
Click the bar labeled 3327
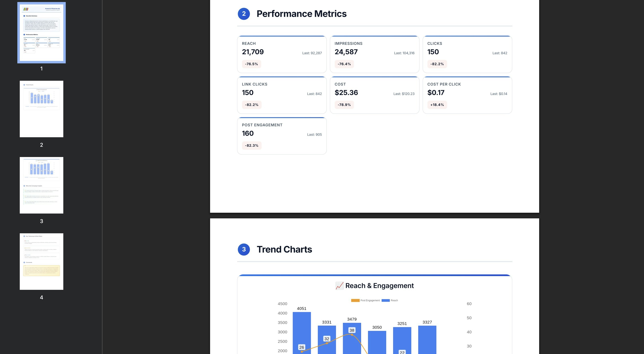click(427, 339)
